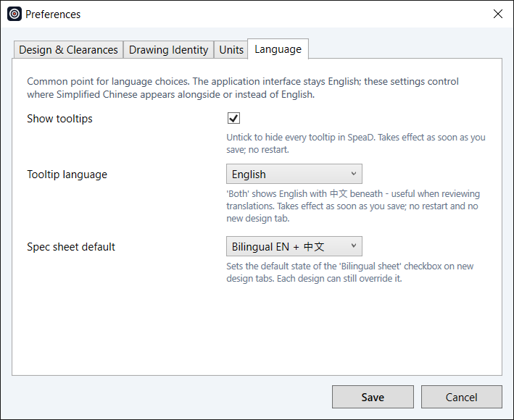Switch to the Design & Clearances tab

pos(68,50)
